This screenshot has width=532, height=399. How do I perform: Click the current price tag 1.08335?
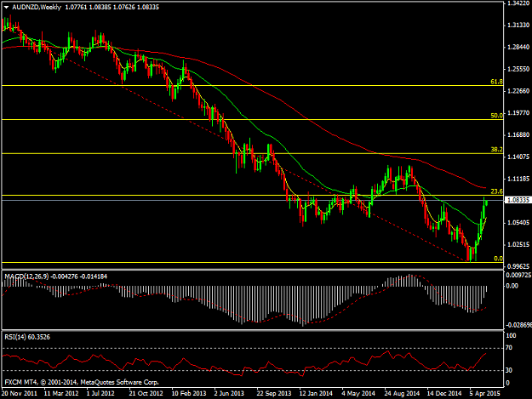coord(518,200)
